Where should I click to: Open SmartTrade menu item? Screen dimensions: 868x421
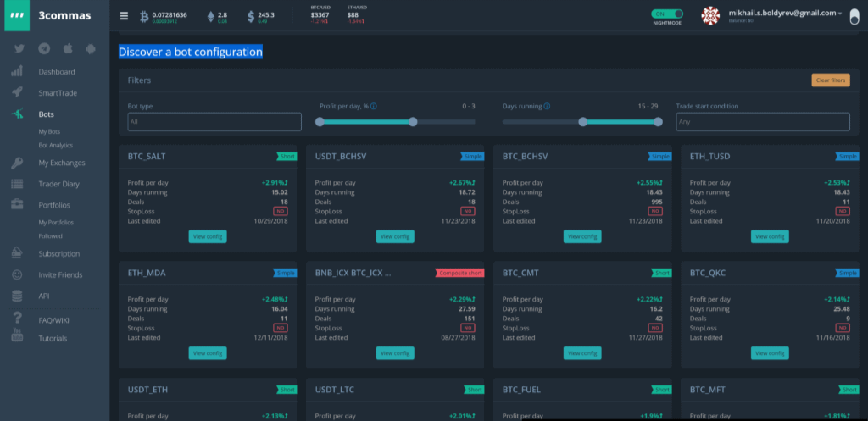click(x=58, y=93)
